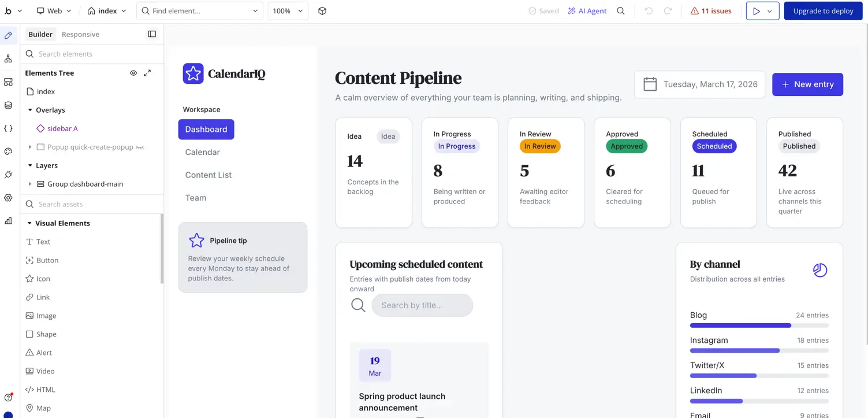Expand the Popup quick-create-popup row
The image size is (868, 418).
pos(30,147)
